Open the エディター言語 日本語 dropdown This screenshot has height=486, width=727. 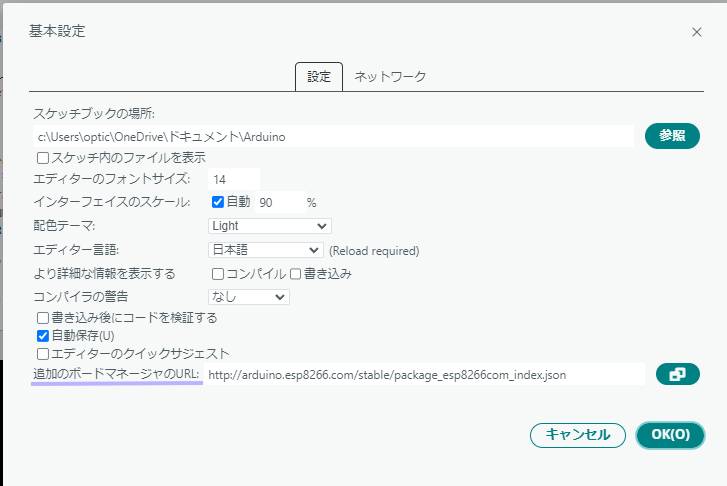(266, 250)
